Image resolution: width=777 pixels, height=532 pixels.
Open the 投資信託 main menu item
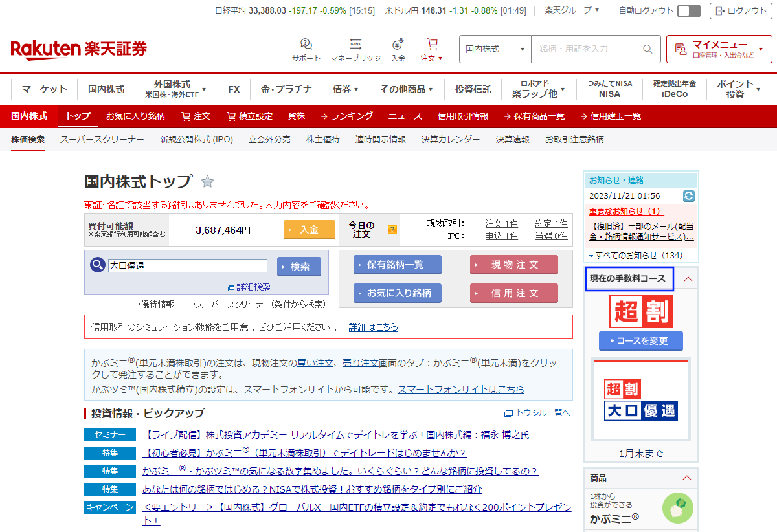[x=473, y=89]
